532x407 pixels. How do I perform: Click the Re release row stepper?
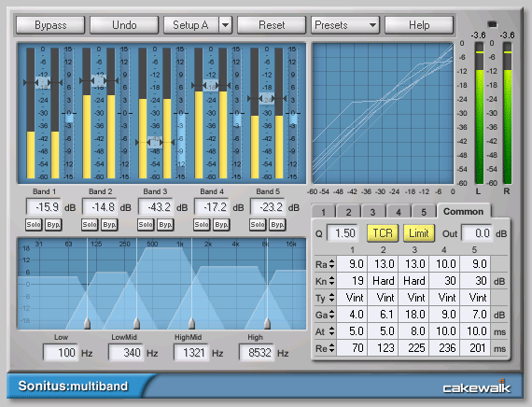point(331,348)
